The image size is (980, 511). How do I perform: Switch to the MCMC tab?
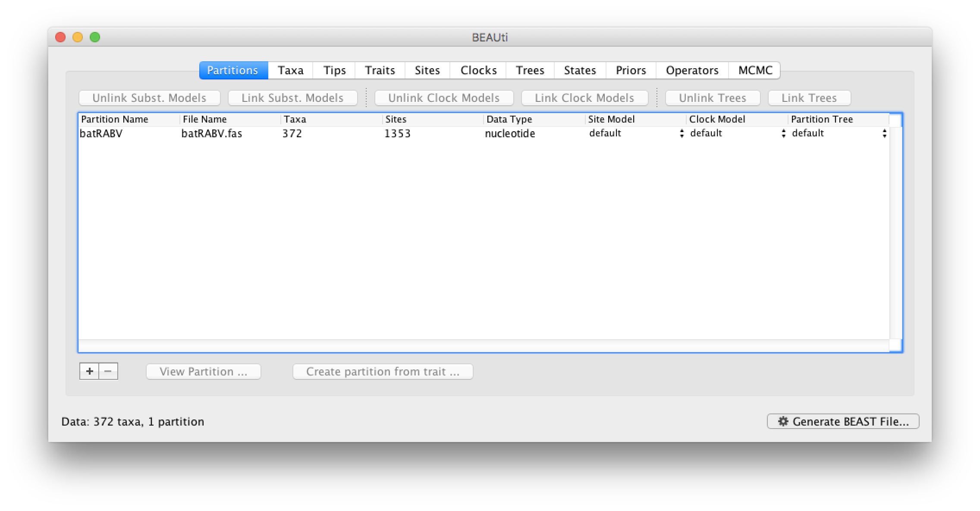coord(755,70)
